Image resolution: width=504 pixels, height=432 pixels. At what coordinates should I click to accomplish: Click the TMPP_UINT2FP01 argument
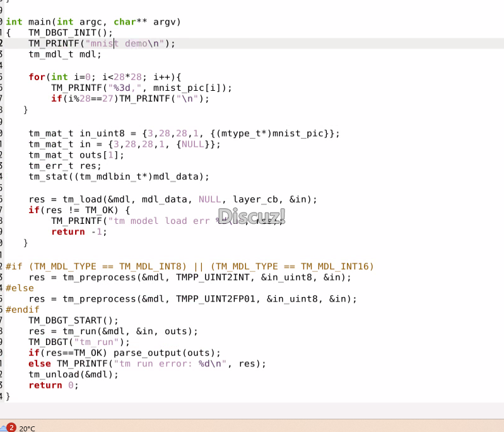(218, 299)
